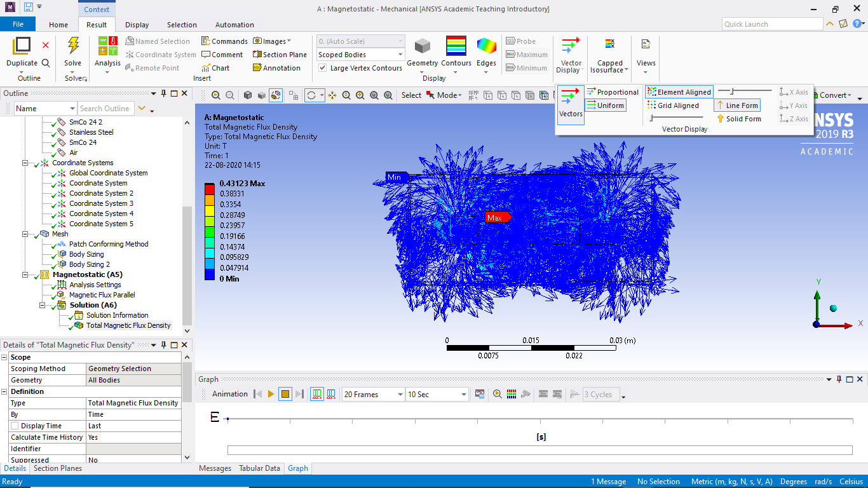This screenshot has width=868, height=488.
Task: Switch to the Display ribbon tab
Action: click(137, 25)
